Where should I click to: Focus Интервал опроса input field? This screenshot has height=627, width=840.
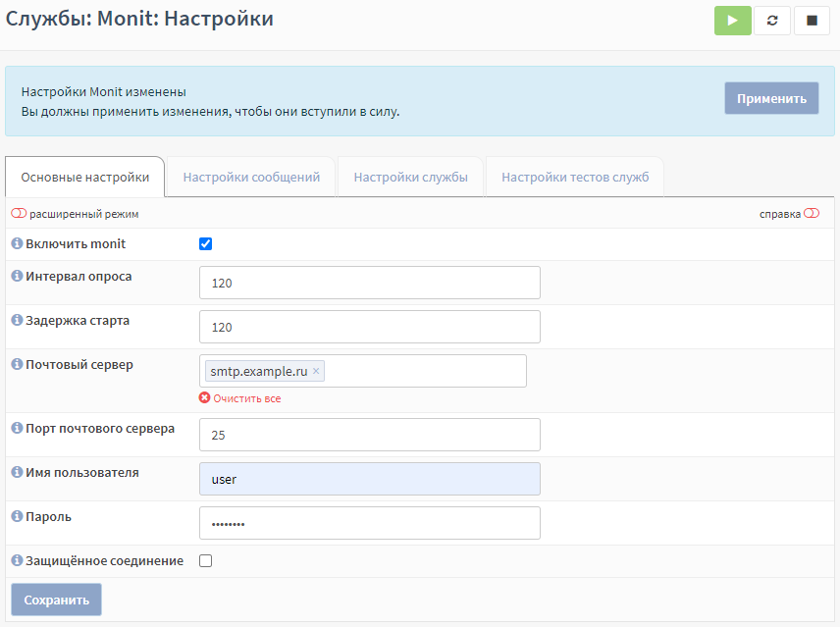pyautogui.click(x=370, y=283)
